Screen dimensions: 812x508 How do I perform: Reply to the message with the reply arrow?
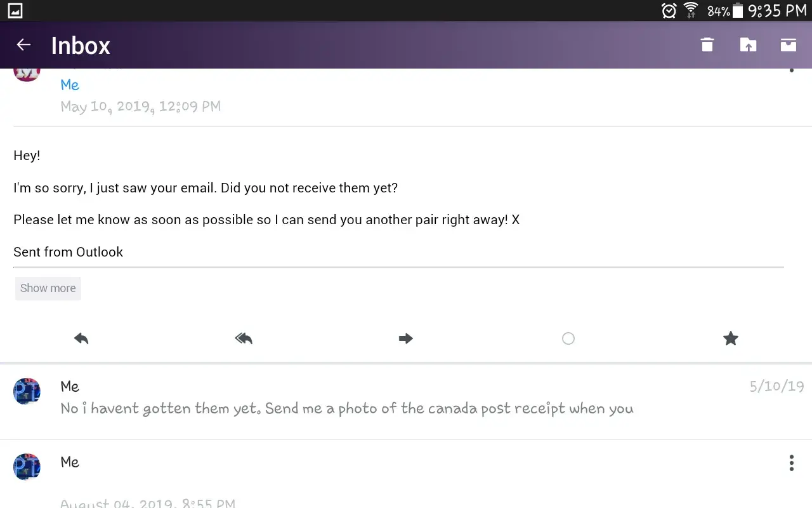click(x=81, y=338)
